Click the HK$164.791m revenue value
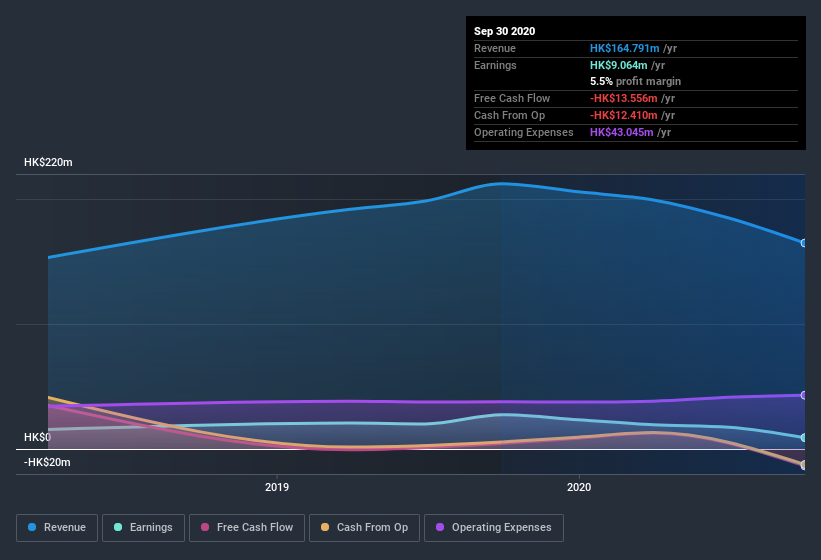 pyautogui.click(x=624, y=48)
